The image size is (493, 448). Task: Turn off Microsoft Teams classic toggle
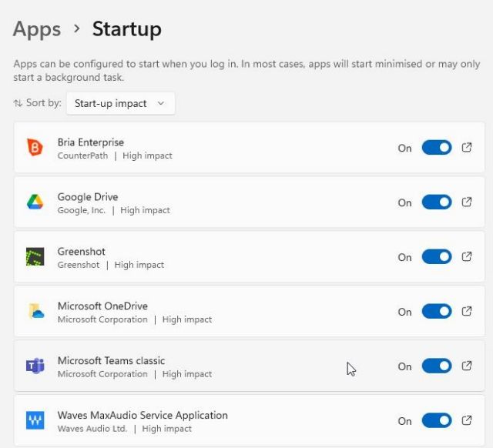(437, 366)
